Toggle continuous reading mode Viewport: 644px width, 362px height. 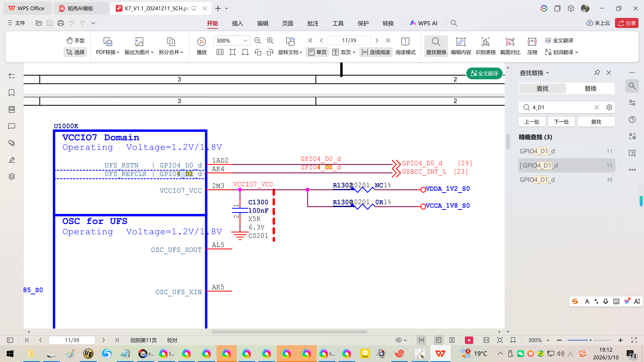(375, 52)
